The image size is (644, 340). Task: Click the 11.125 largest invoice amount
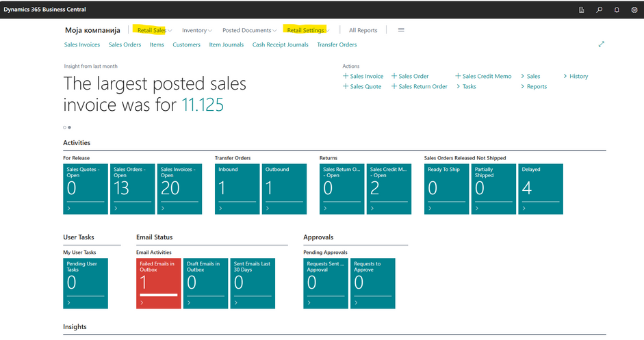click(x=203, y=105)
